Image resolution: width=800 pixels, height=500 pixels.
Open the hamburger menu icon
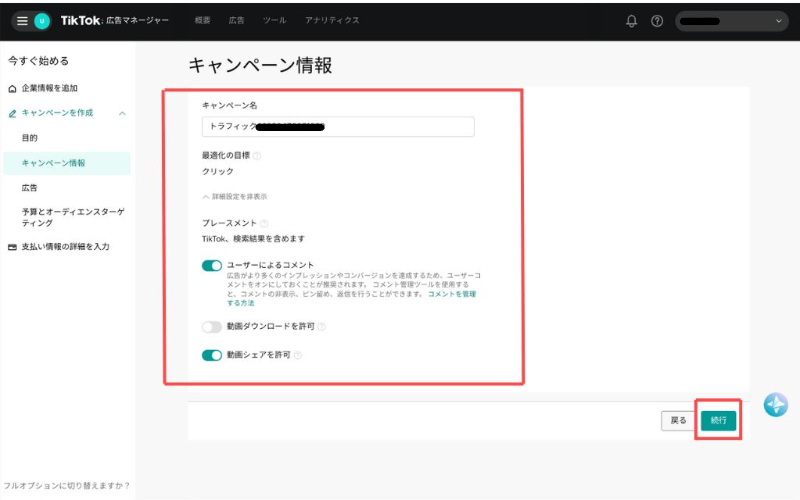coord(22,21)
